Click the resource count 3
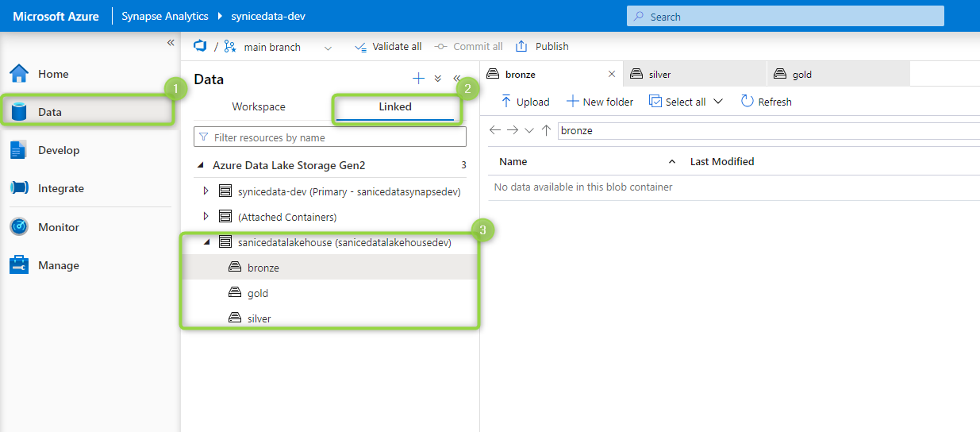 [463, 166]
